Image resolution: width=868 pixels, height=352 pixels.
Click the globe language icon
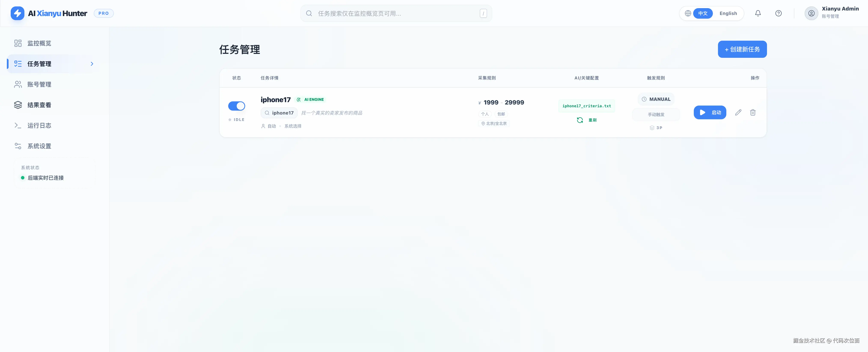(x=688, y=13)
